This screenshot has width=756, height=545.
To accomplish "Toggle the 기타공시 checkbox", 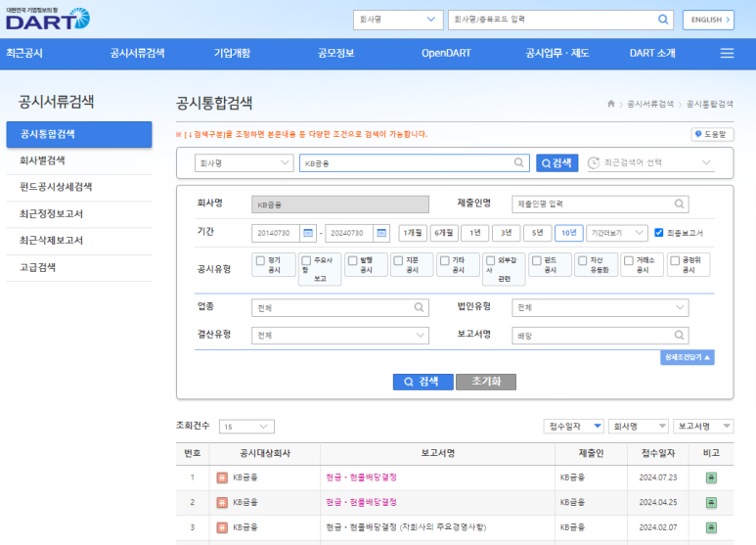I will point(445,260).
